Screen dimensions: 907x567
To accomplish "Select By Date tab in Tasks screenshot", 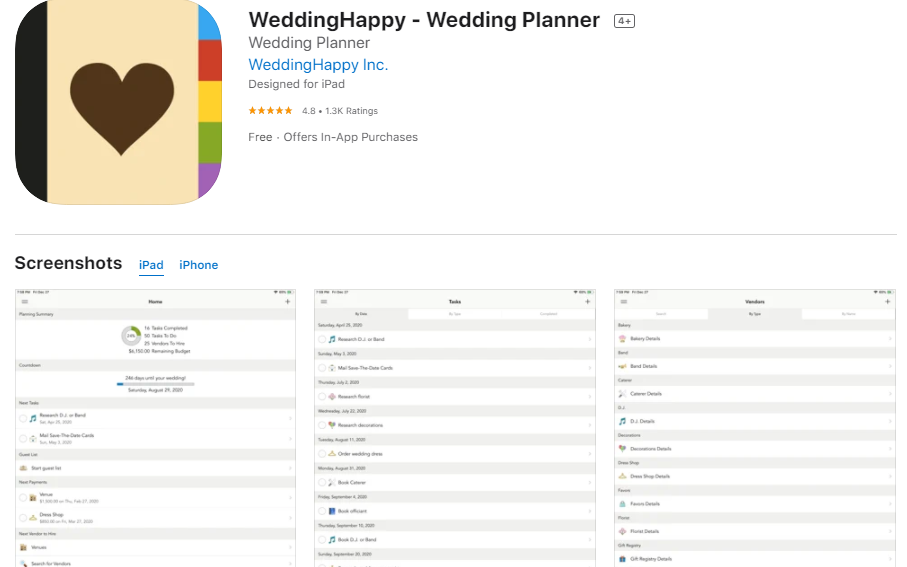I will [361, 314].
